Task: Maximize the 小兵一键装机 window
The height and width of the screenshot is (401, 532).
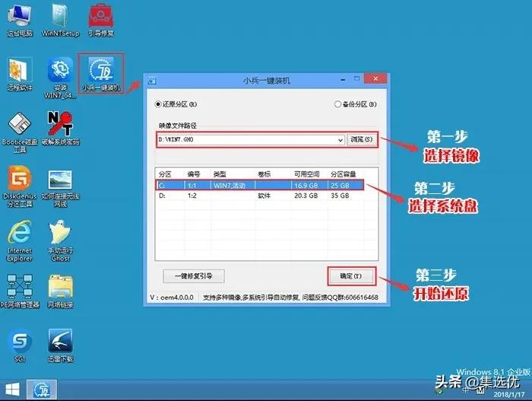Action: coord(357,79)
